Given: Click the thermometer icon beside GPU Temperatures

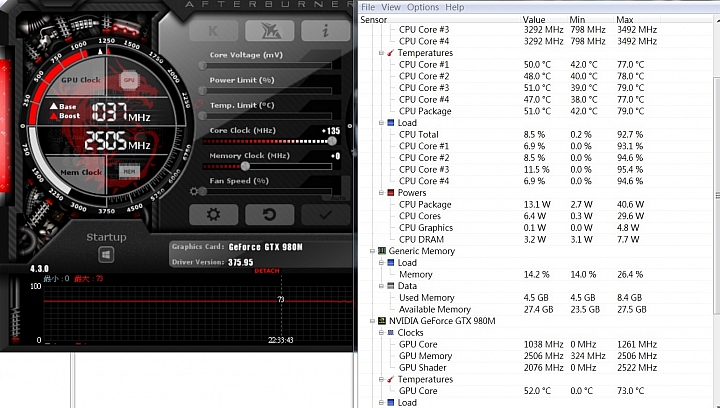Looking at the screenshot, I should [391, 379].
